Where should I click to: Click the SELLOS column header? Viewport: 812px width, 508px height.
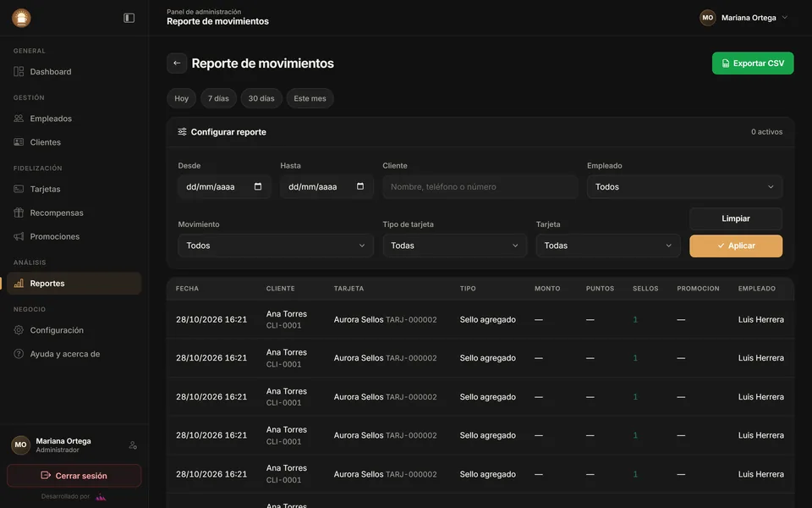pyautogui.click(x=645, y=288)
